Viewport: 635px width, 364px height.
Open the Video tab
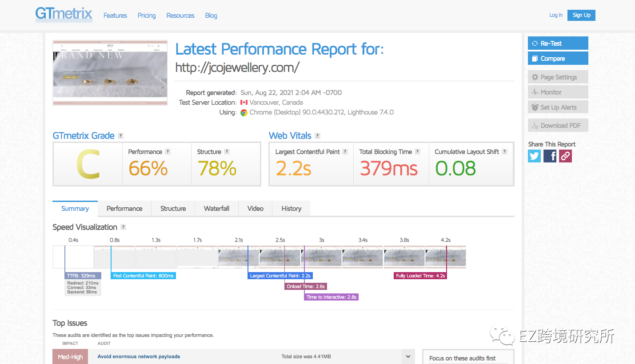pos(256,208)
